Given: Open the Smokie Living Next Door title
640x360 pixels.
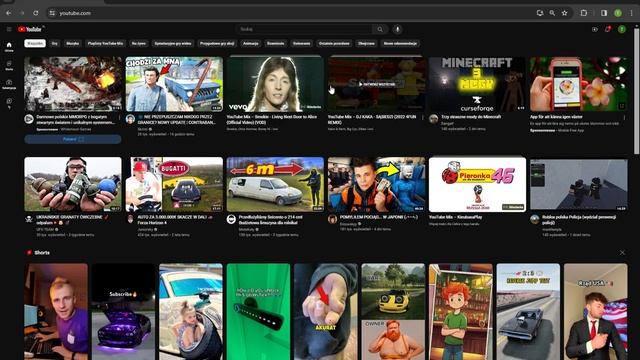Looking at the screenshot, I should pos(271,119).
